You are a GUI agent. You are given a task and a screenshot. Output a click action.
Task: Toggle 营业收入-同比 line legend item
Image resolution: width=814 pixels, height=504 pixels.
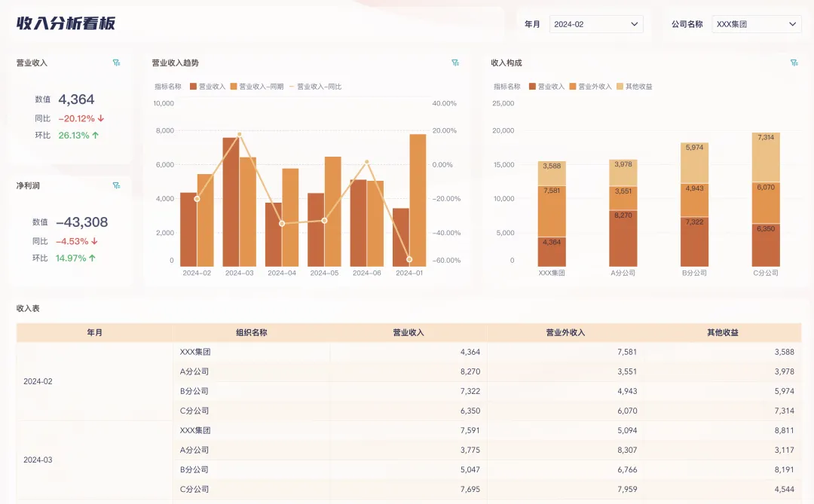pyautogui.click(x=315, y=87)
